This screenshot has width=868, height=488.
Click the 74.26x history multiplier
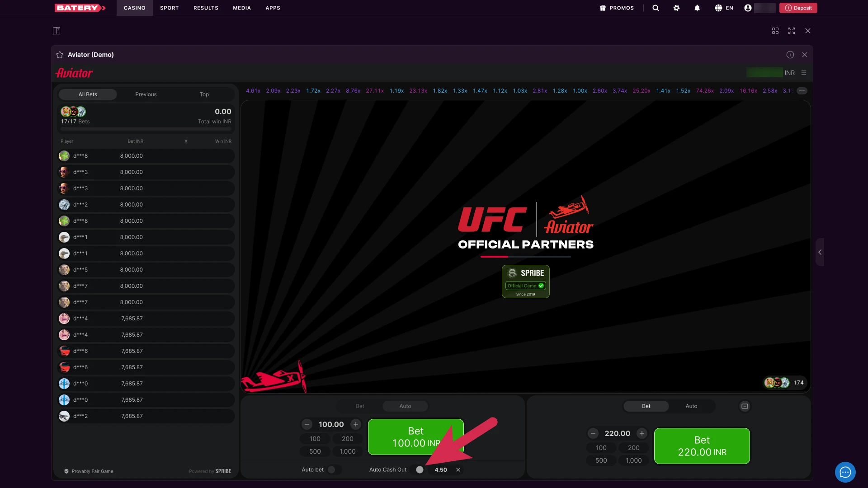click(x=705, y=91)
